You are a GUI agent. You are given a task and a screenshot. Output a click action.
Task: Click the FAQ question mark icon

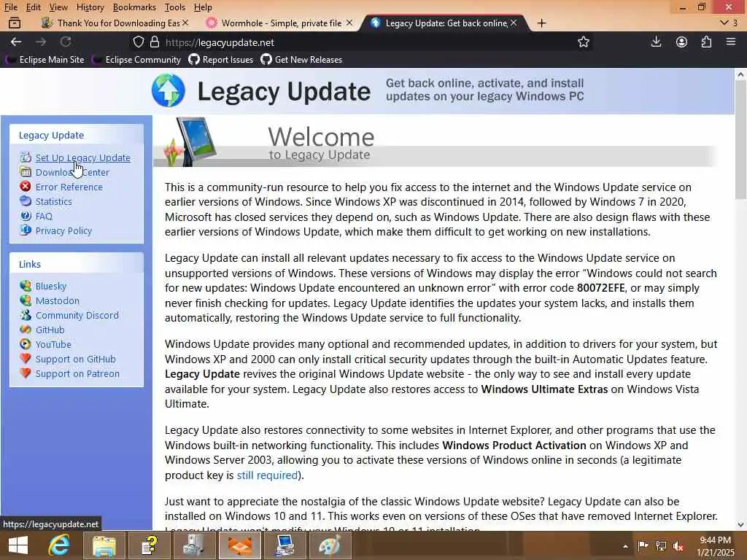click(26, 216)
